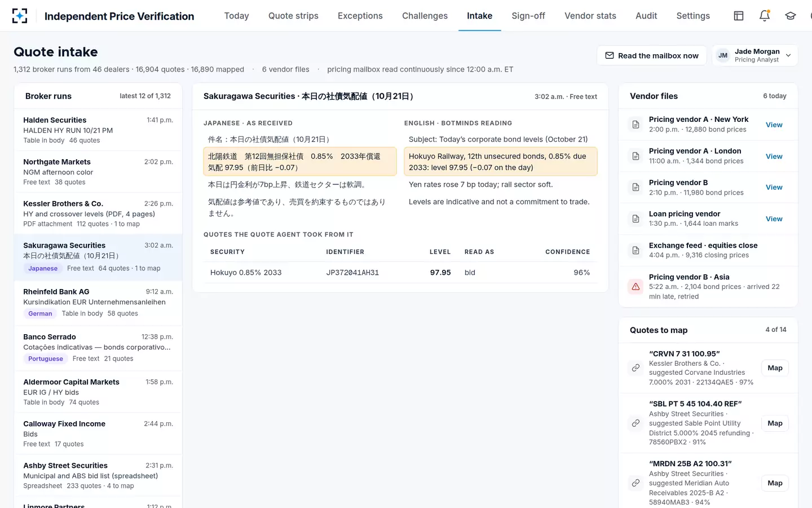Open the Audit tab
This screenshot has width=812, height=508.
tap(646, 16)
